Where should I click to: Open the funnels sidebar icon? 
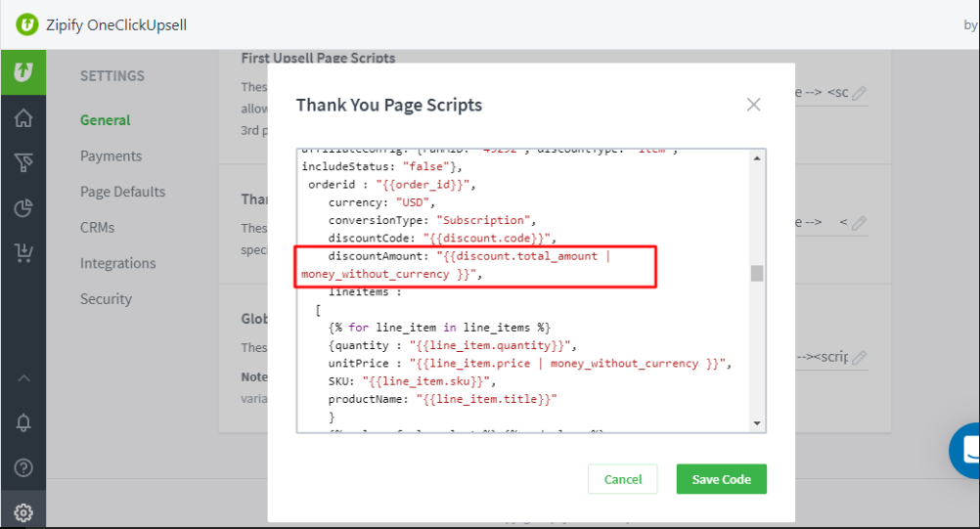tap(23, 163)
